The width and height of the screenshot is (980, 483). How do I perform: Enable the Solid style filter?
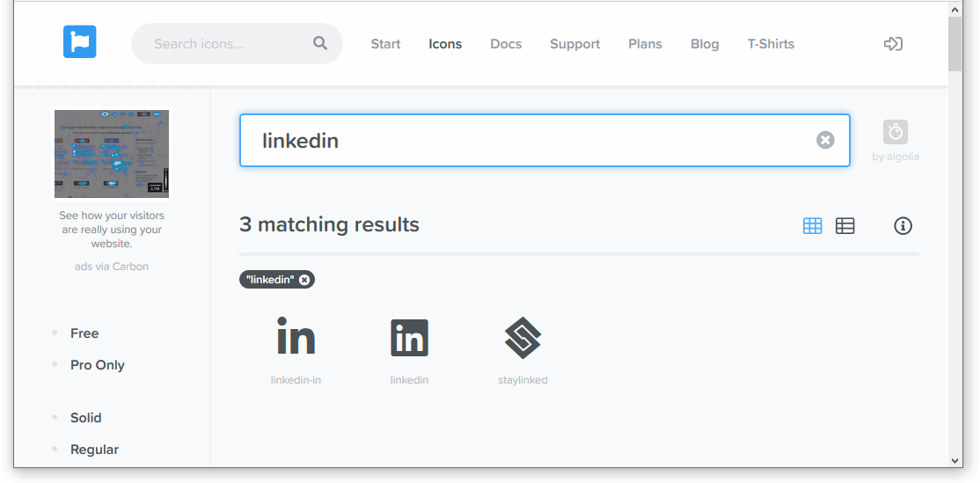point(86,418)
